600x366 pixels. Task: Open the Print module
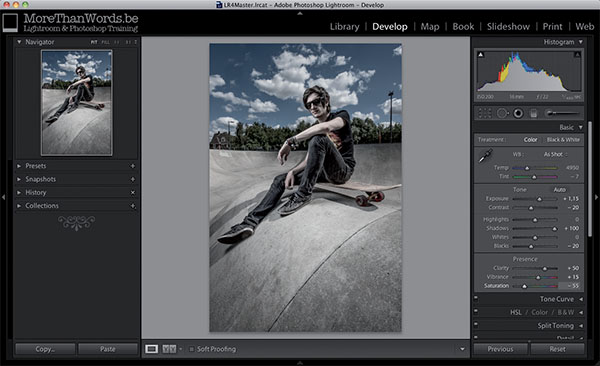point(553,26)
